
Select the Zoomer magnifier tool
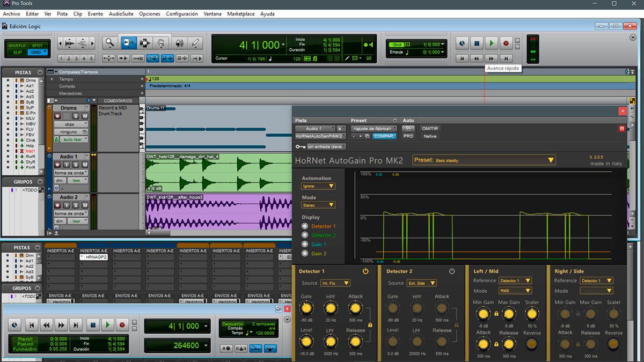[x=110, y=43]
